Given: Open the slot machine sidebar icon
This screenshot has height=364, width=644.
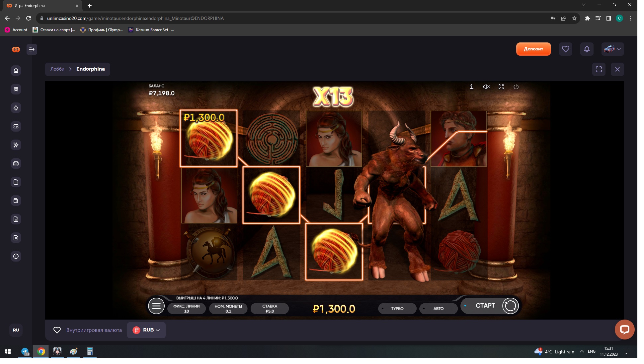Looking at the screenshot, I should click(16, 126).
